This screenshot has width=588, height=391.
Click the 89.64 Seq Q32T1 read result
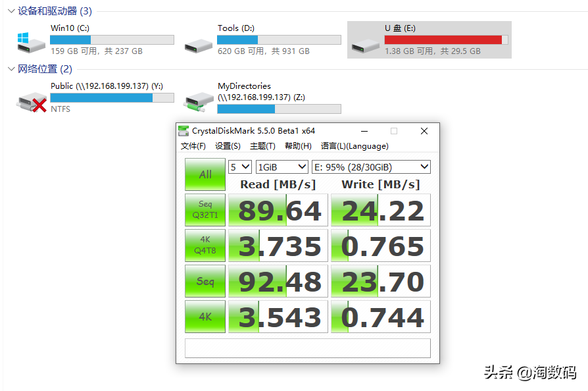pos(278,210)
